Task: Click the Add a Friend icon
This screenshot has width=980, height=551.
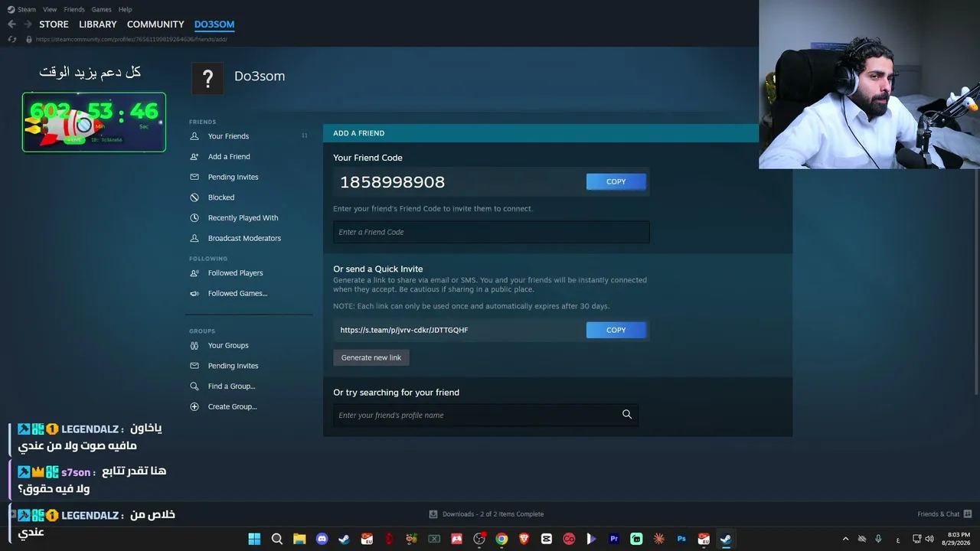Action: click(194, 157)
